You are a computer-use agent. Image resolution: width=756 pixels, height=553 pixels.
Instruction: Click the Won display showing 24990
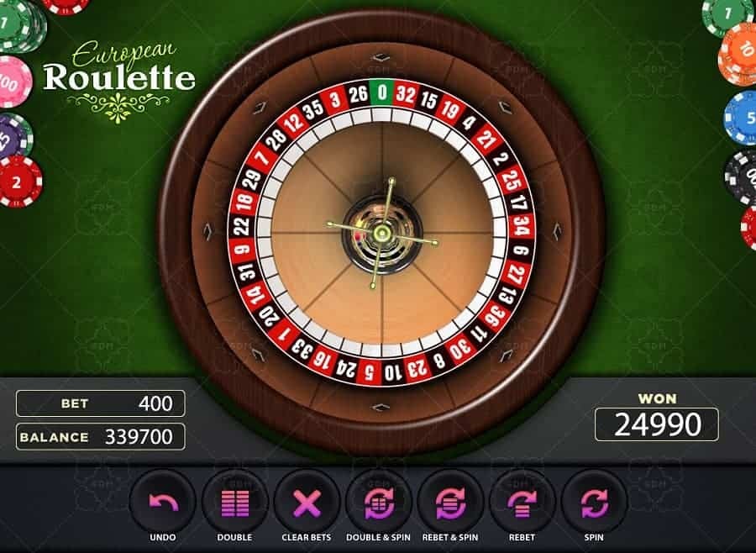tap(657, 424)
